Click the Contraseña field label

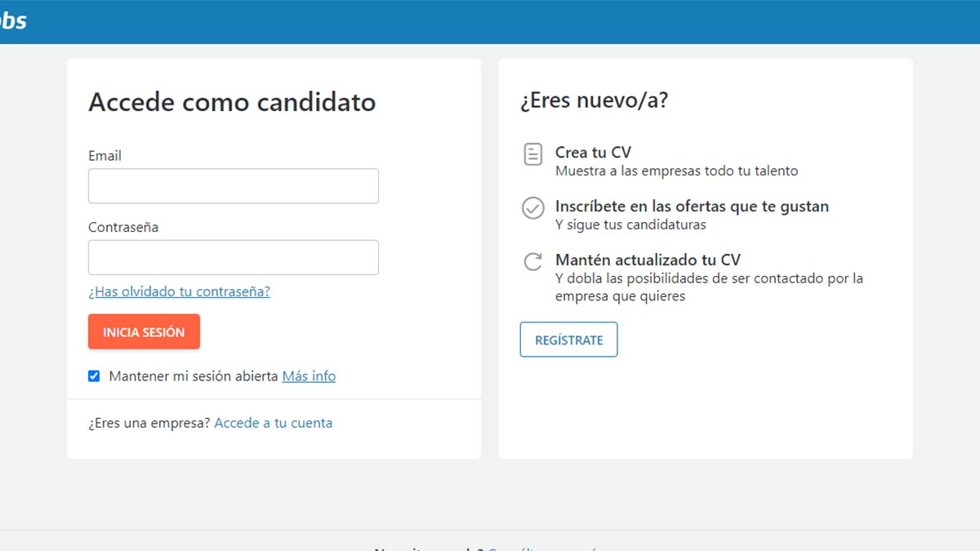point(122,227)
